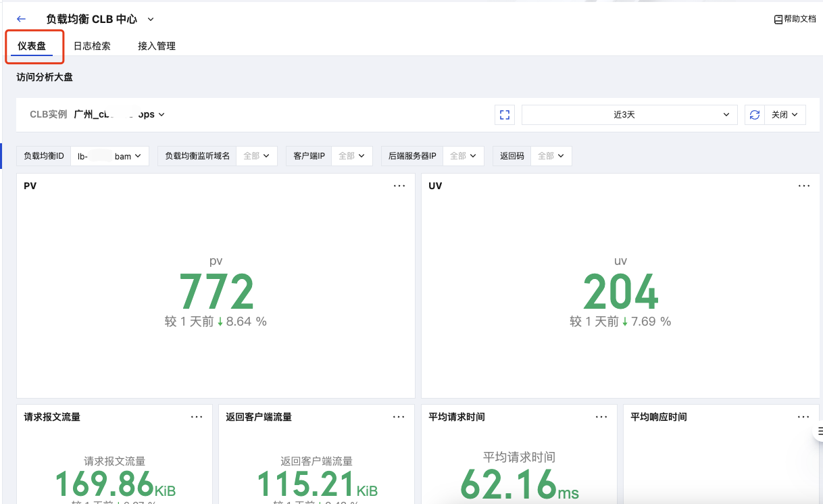Open the 帮助文档 help link
The height and width of the screenshot is (504, 823).
point(795,20)
